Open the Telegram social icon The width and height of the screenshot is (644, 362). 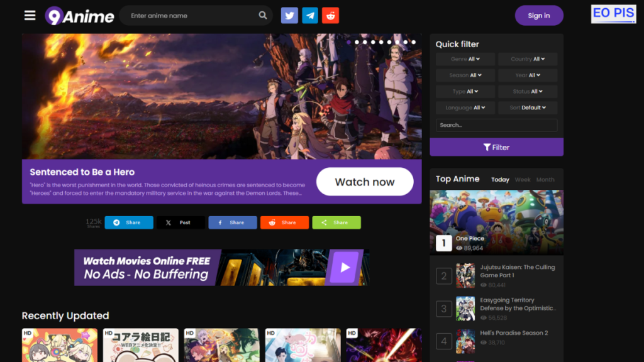coord(310,16)
